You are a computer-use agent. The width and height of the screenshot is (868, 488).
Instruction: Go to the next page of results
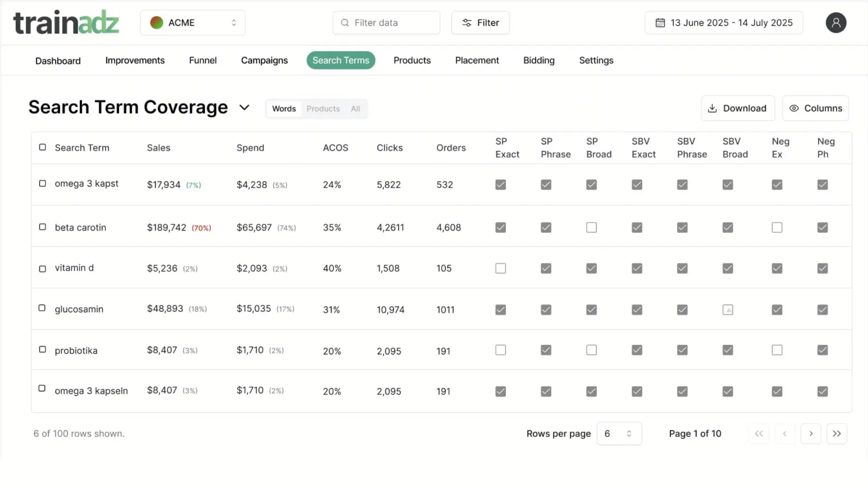coord(811,433)
